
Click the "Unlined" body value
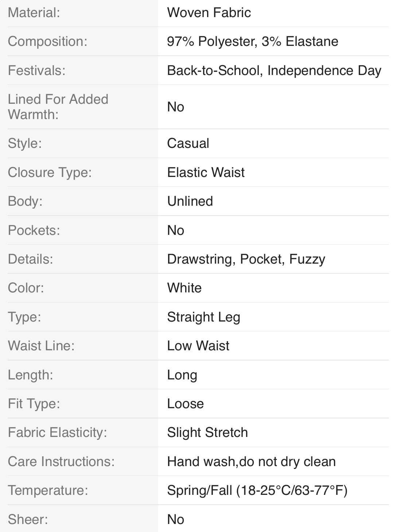[x=190, y=201]
